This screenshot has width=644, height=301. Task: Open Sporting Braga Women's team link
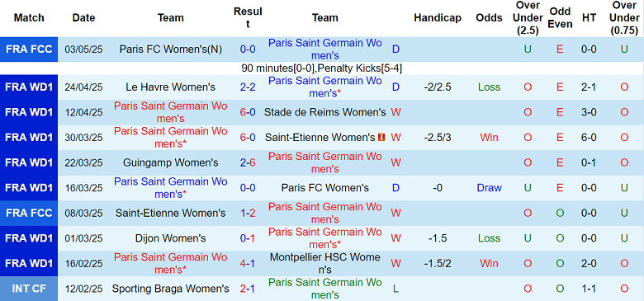170,289
